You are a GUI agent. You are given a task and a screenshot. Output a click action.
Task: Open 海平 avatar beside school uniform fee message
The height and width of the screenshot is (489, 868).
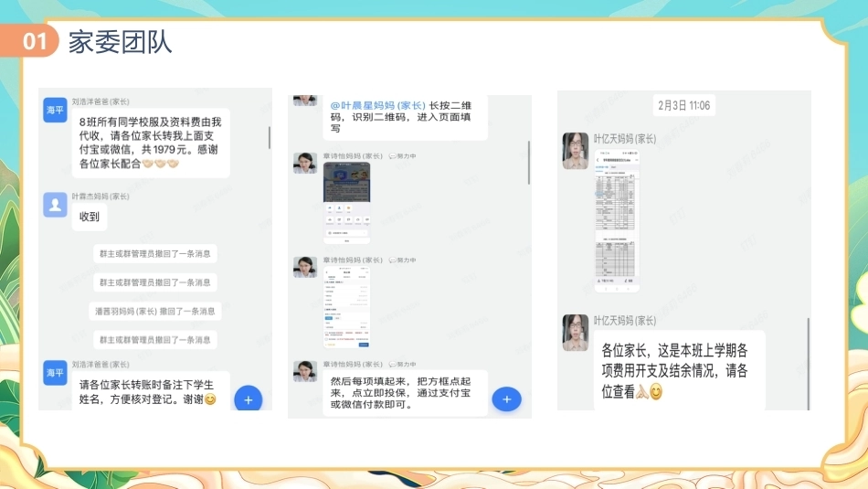pyautogui.click(x=55, y=111)
